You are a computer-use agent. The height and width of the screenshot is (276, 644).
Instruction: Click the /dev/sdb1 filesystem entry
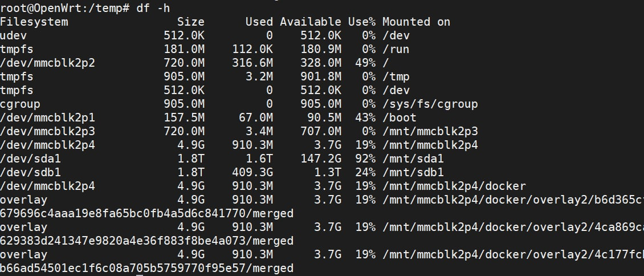[x=30, y=172]
